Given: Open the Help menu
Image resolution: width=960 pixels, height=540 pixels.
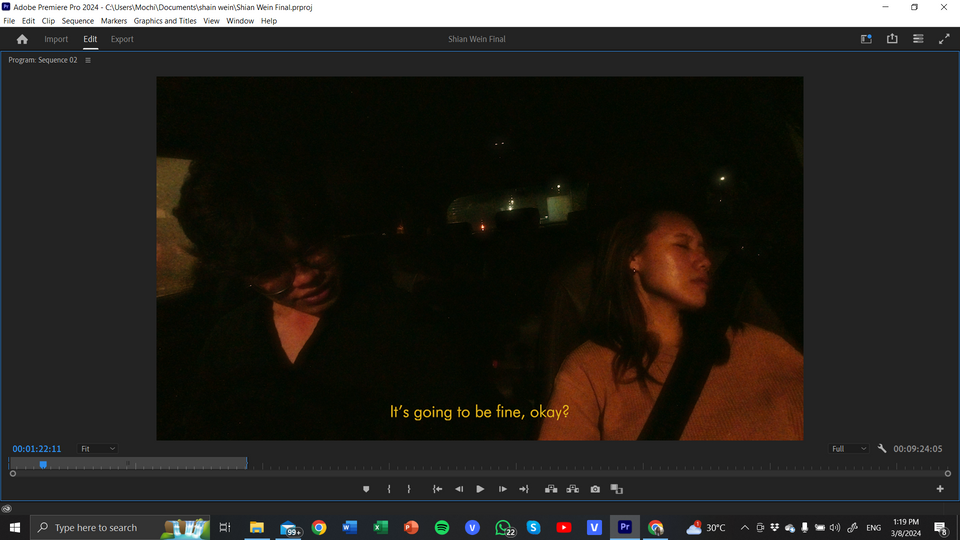Looking at the screenshot, I should pyautogui.click(x=269, y=21).
